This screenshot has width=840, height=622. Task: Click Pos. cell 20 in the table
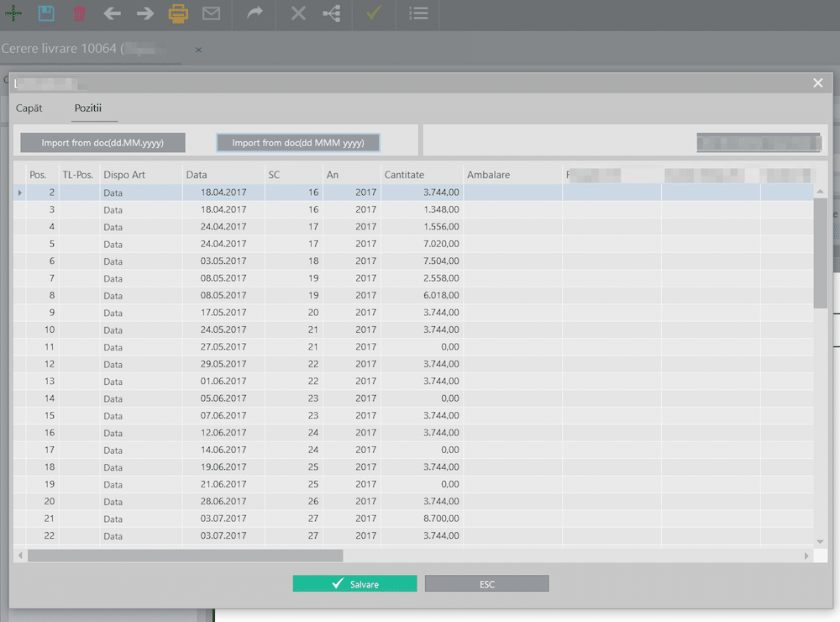[42, 501]
